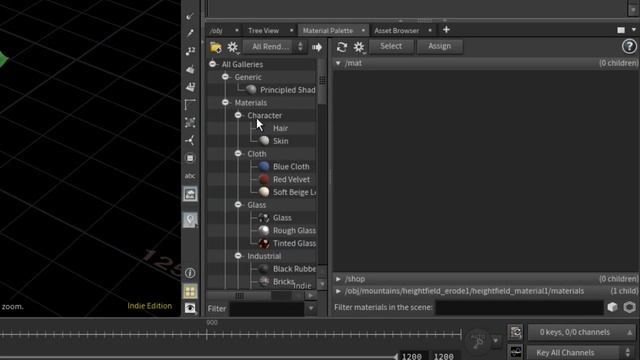The height and width of the screenshot is (360, 640).
Task: Open the Material Palette help icon
Action: (629, 47)
